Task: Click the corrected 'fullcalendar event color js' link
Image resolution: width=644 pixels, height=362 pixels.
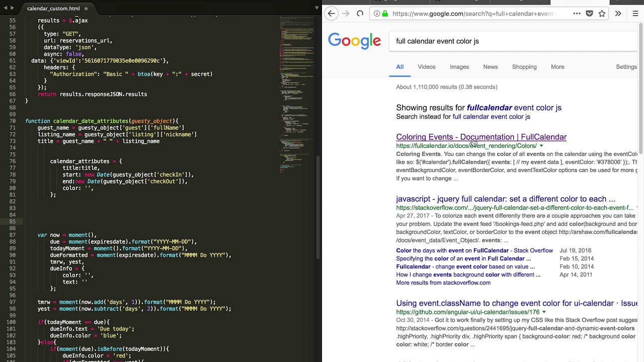Action: 514,108
